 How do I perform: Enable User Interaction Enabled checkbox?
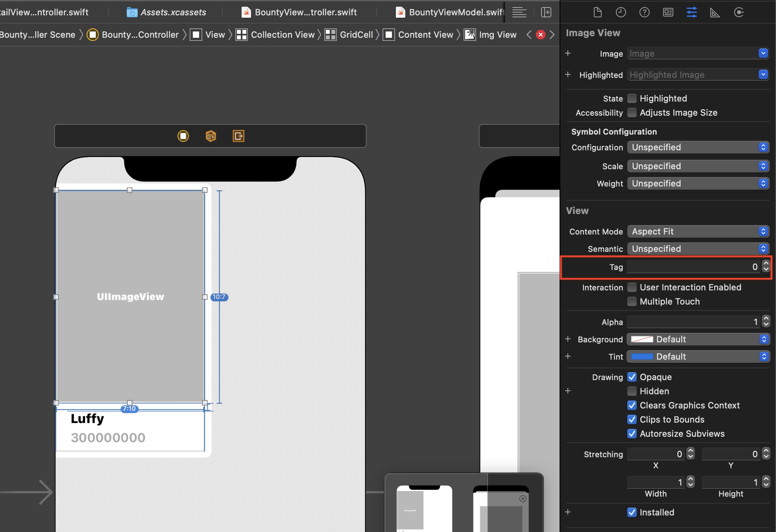tap(632, 287)
